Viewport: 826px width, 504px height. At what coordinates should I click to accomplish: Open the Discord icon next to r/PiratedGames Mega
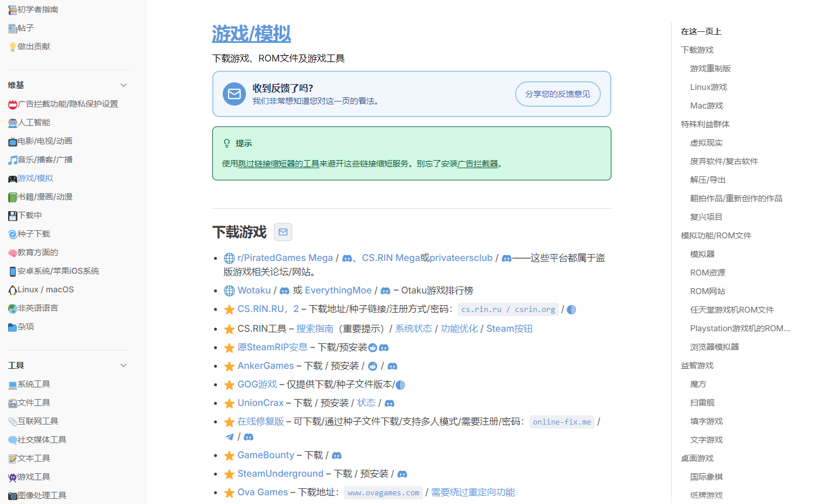346,258
